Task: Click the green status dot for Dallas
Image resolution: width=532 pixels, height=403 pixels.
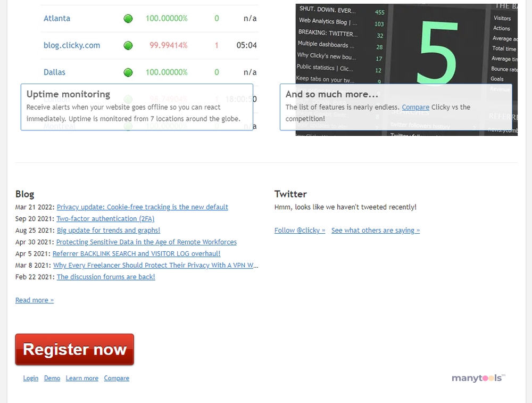Action: [128, 72]
